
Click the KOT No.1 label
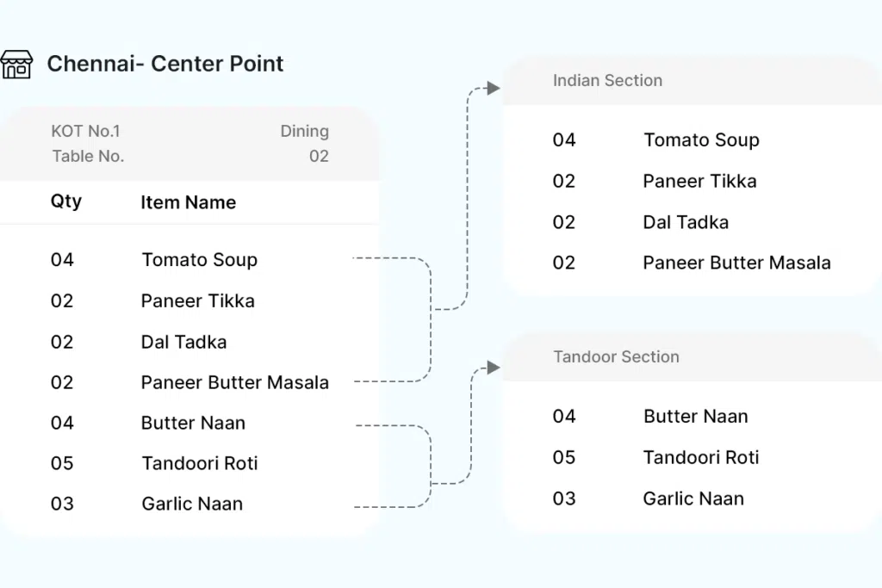[x=85, y=132]
